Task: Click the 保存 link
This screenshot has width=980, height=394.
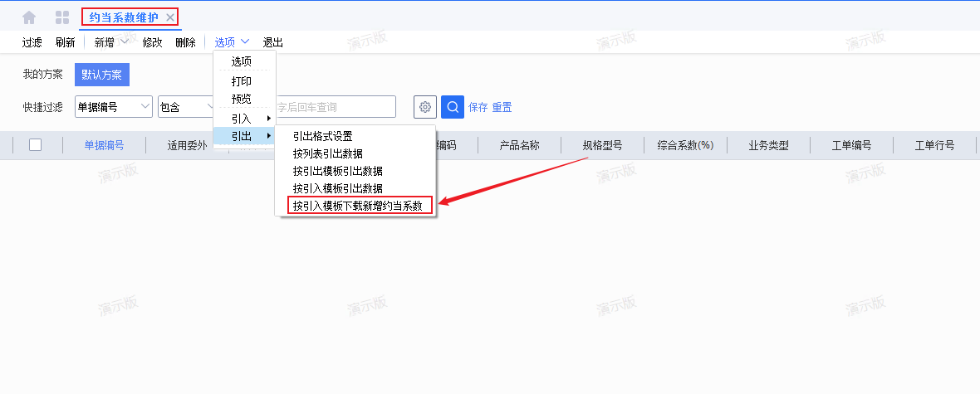Action: (478, 107)
